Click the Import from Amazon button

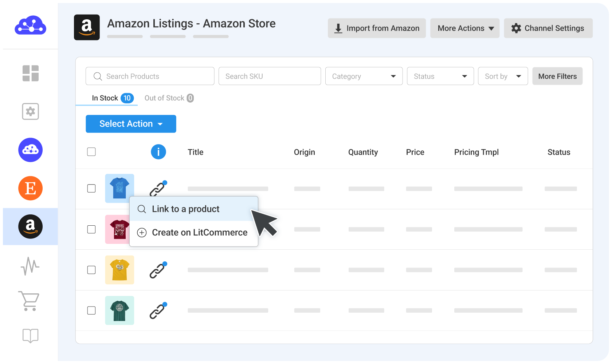click(x=377, y=28)
